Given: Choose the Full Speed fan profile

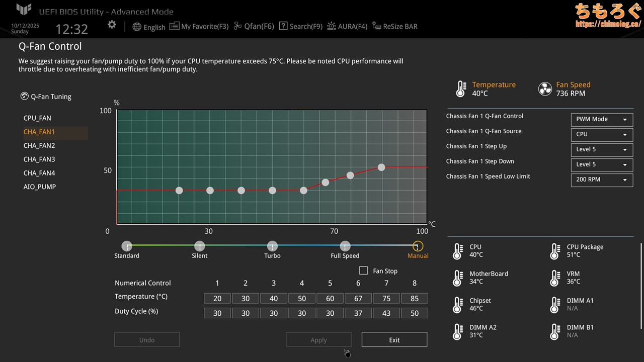Looking at the screenshot, I should 345,246.
